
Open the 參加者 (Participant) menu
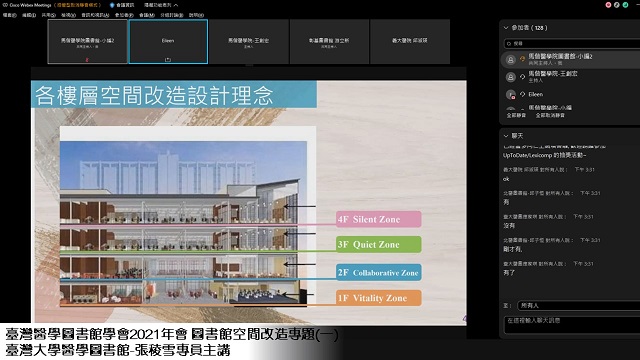click(124, 15)
